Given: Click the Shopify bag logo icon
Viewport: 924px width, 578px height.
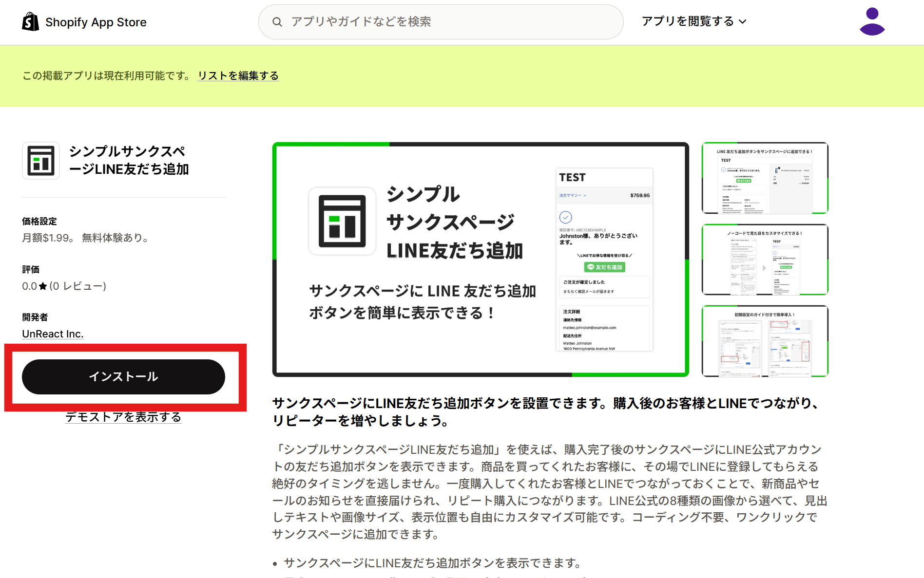Looking at the screenshot, I should [30, 22].
